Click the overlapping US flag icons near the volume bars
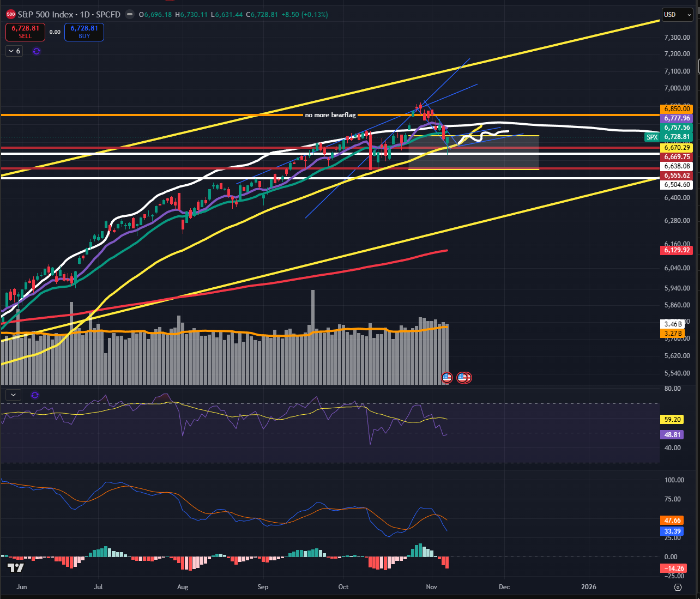This screenshot has height=599, width=700. pos(464,377)
